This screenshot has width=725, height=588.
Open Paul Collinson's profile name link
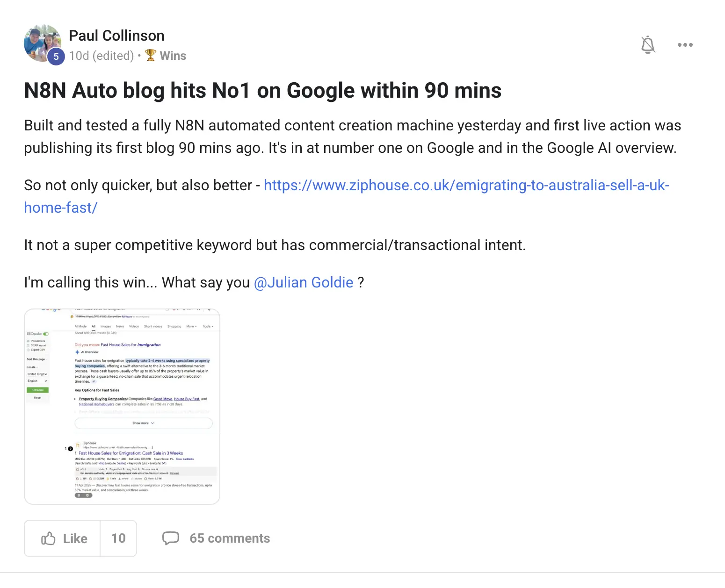coord(116,36)
